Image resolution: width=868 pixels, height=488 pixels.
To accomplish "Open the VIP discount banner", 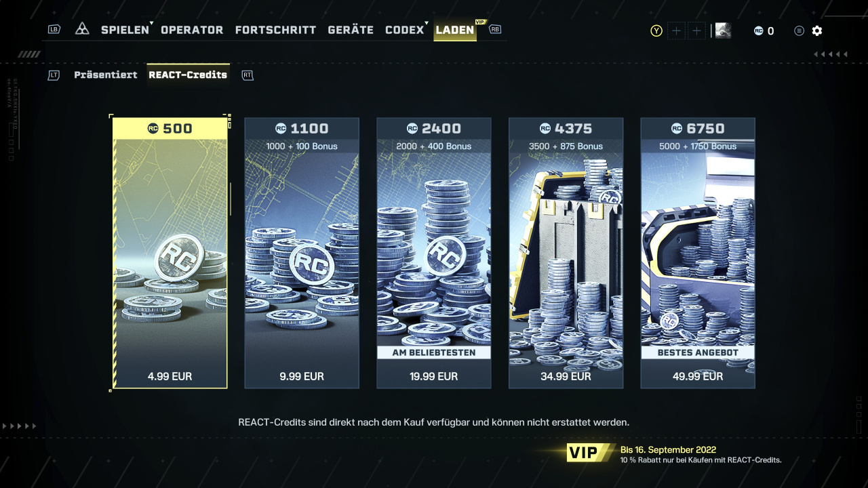I will [x=674, y=453].
